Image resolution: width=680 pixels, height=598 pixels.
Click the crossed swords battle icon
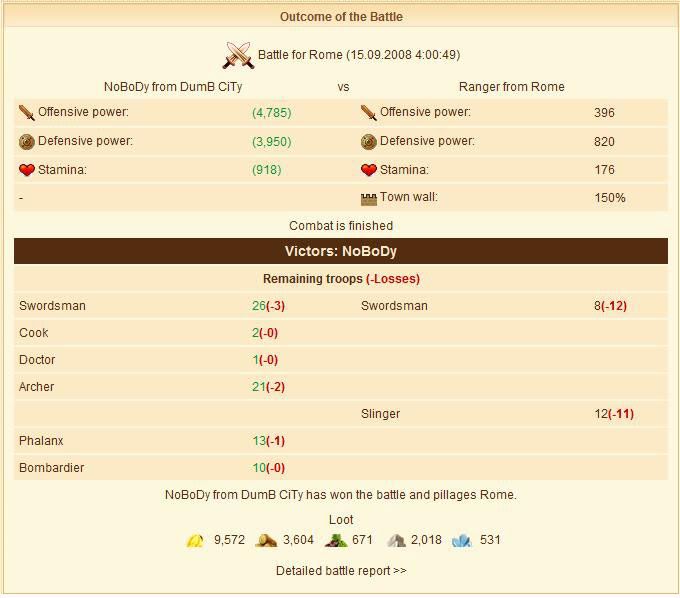point(238,55)
